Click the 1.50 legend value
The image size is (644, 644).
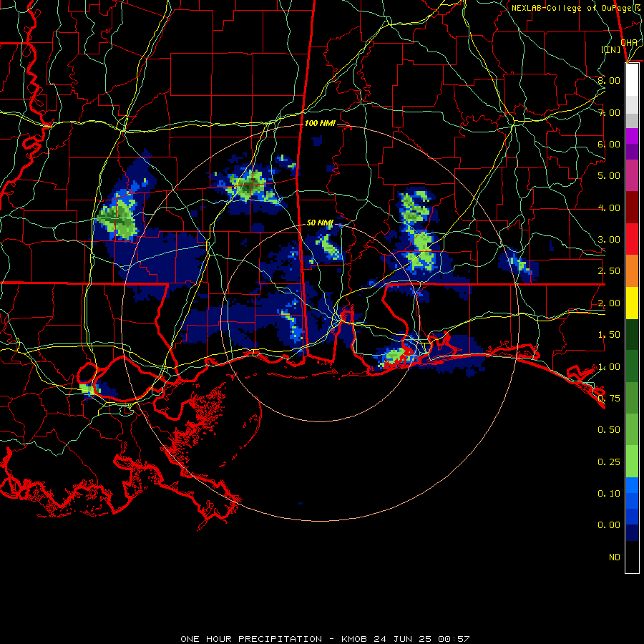coord(609,335)
